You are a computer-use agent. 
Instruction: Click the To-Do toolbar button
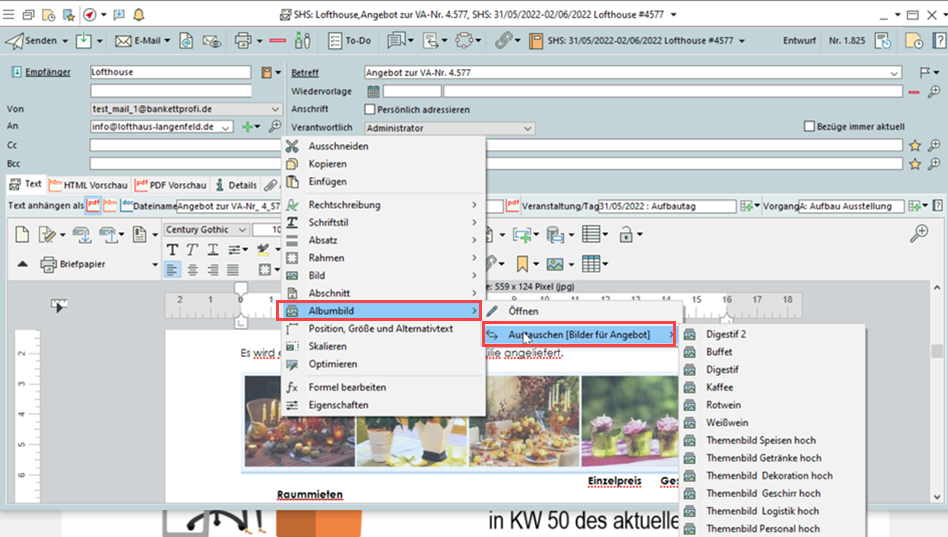click(x=349, y=41)
